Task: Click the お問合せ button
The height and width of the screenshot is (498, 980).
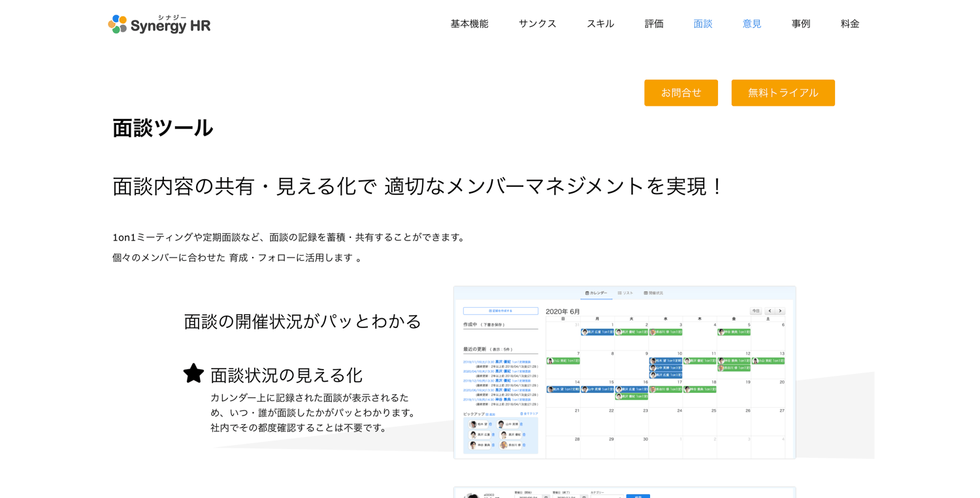Action: click(681, 93)
